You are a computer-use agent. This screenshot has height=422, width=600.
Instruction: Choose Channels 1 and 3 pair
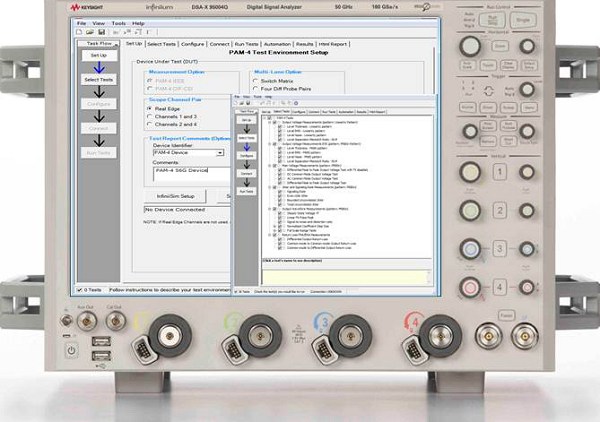pyautogui.click(x=150, y=116)
